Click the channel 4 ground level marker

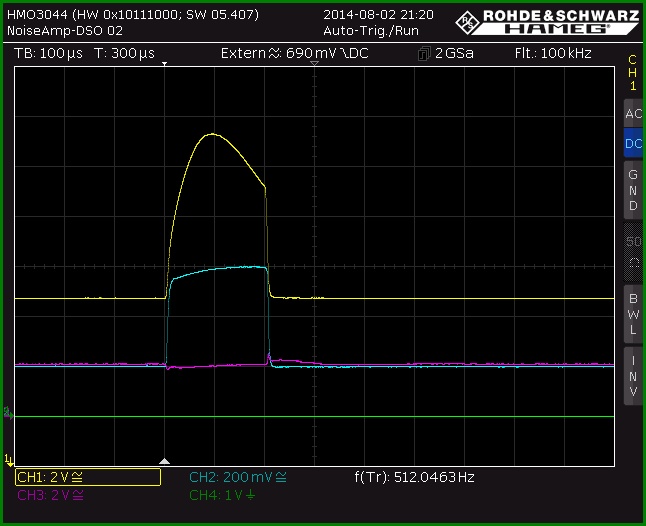(8, 413)
